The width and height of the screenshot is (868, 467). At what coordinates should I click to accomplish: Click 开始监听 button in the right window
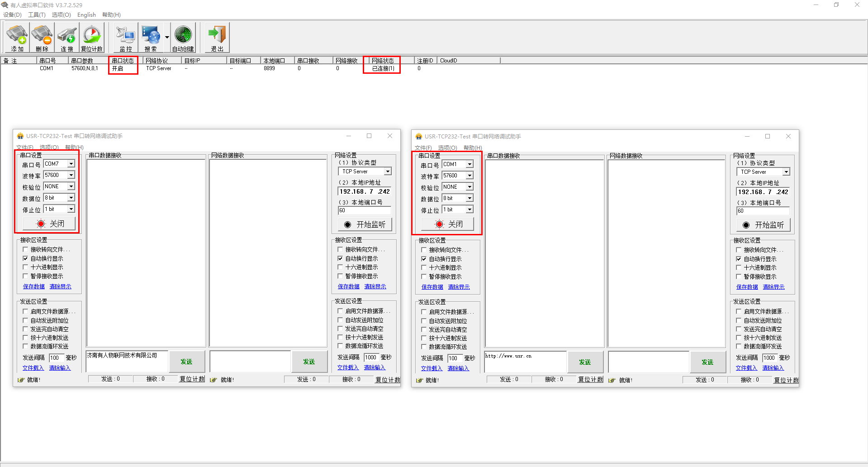(x=763, y=225)
